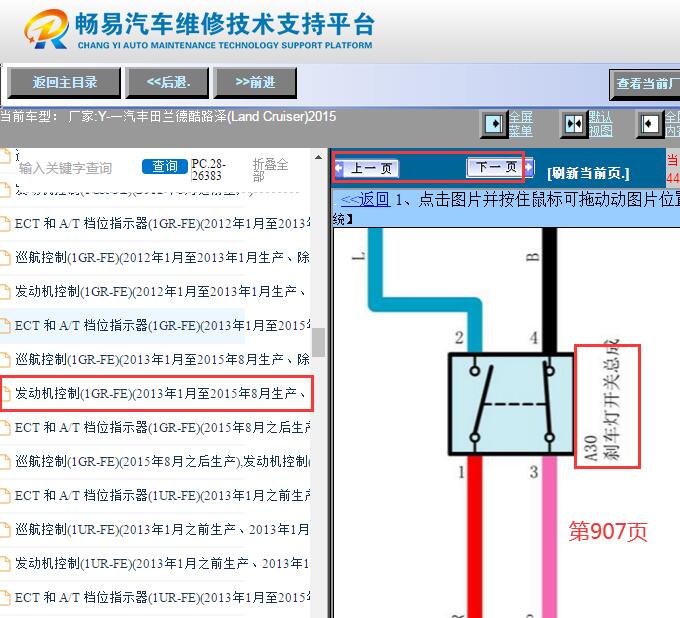The image size is (680, 618).
Task: Click the arrow icon beside 下一页
Action: pyautogui.click(x=528, y=167)
